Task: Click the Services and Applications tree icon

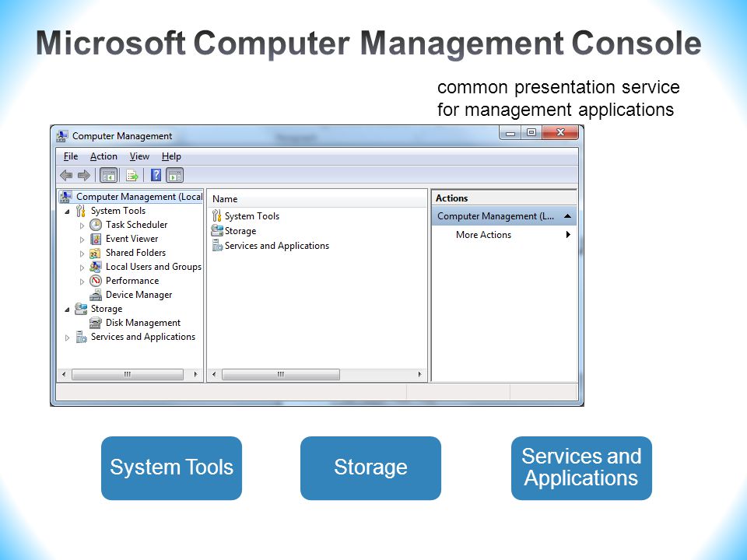Action: (82, 337)
